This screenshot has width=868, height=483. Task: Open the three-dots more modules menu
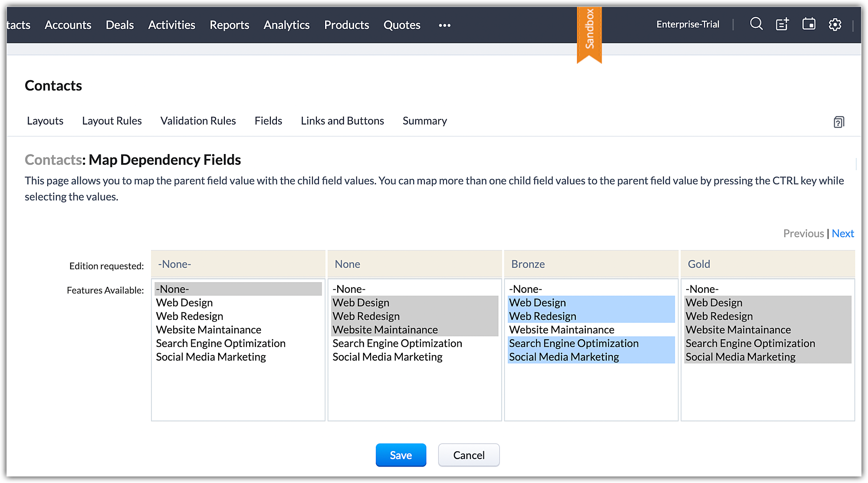[x=444, y=25]
